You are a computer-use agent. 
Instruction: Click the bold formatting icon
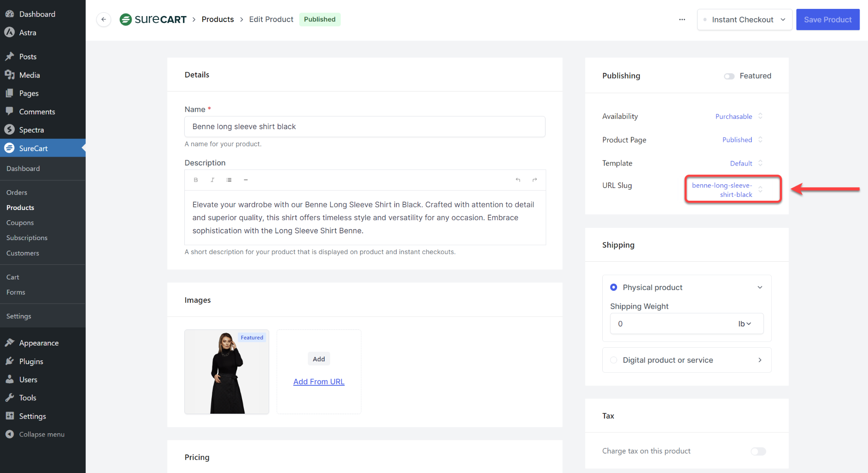tap(196, 180)
